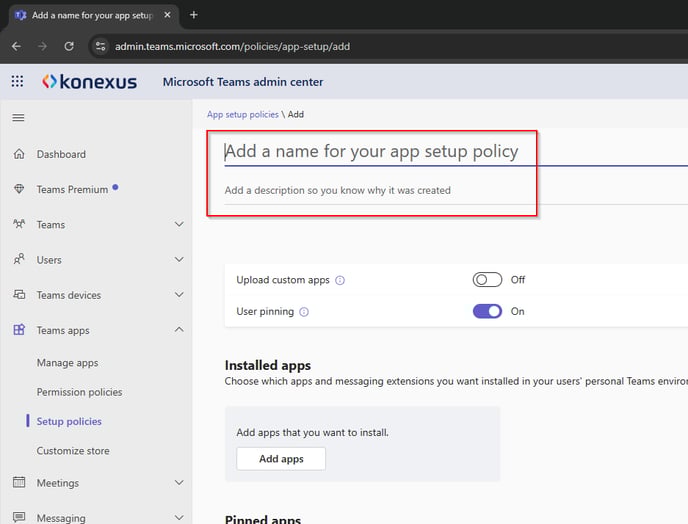Select the Add a name browser tab

click(x=92, y=15)
